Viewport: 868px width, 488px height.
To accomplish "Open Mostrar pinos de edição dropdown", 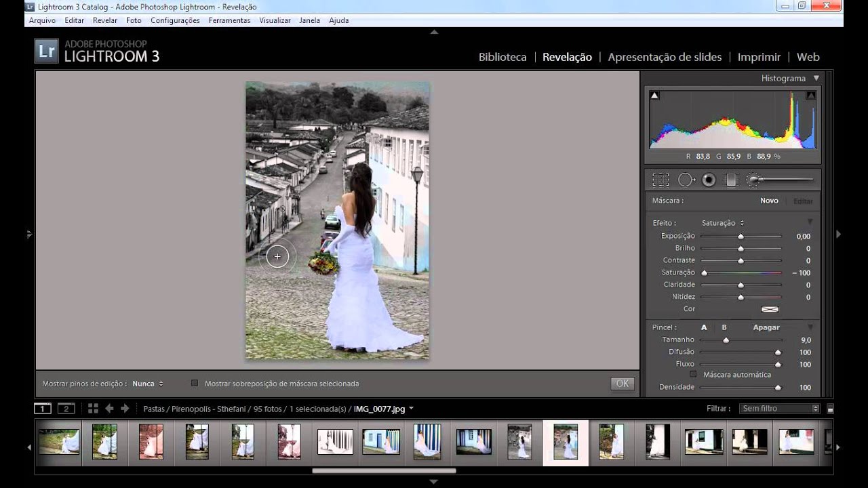I will [148, 384].
